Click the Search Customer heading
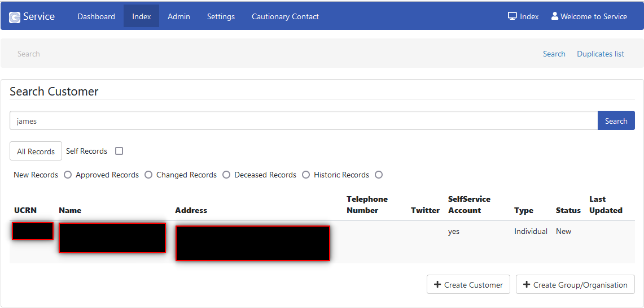The width and height of the screenshot is (644, 308). (x=54, y=92)
